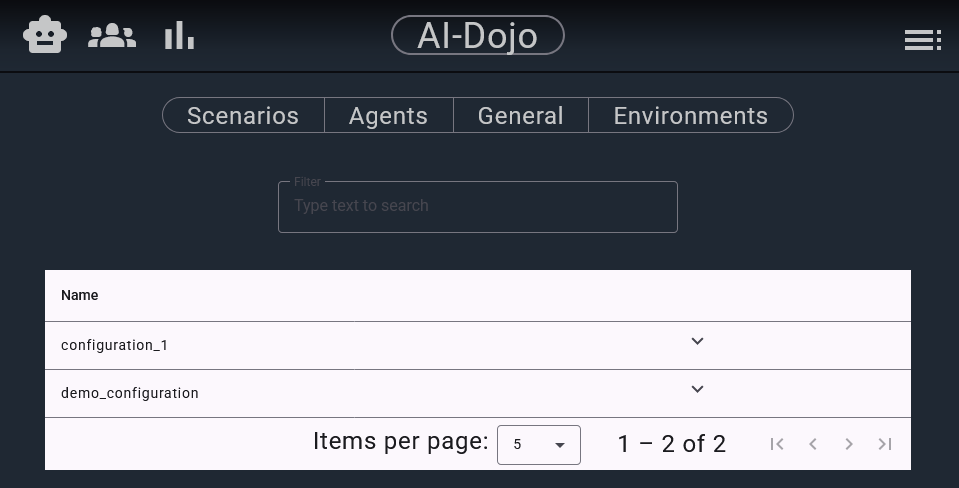Click the AI-Dojo title button
The image size is (959, 488).
tap(478, 36)
